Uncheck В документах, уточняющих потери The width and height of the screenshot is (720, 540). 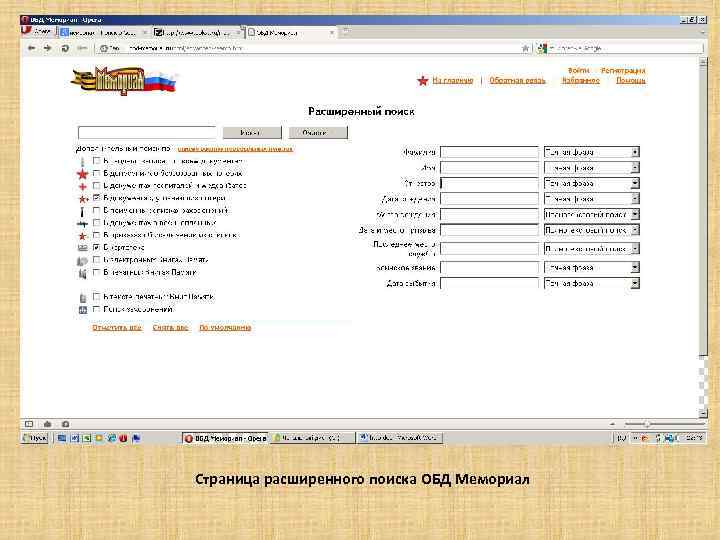tap(96, 198)
